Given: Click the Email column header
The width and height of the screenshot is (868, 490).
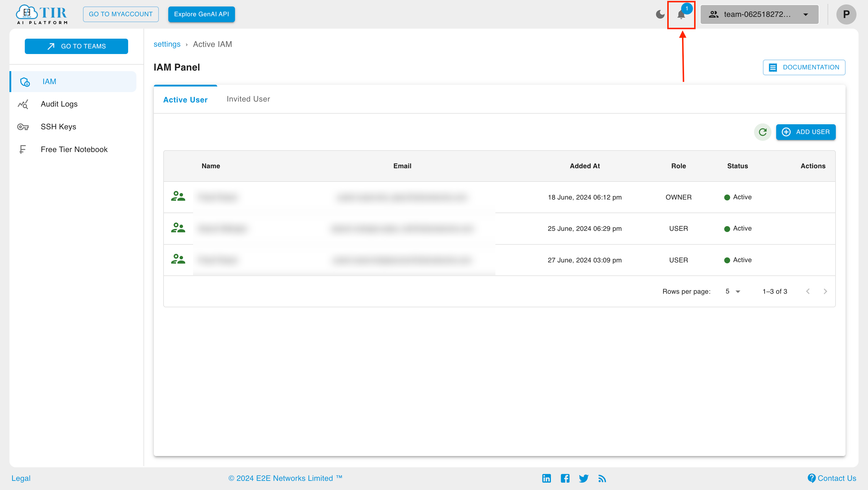Looking at the screenshot, I should 402,166.
